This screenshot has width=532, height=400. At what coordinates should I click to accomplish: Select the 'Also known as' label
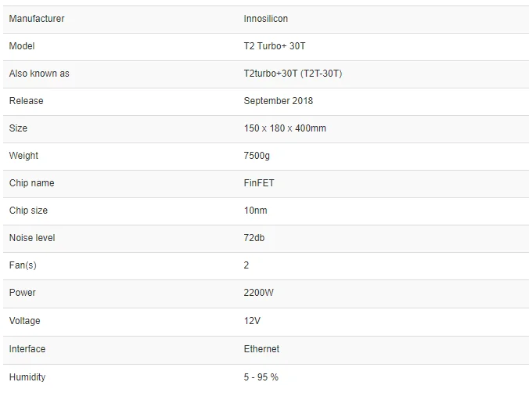(x=39, y=74)
